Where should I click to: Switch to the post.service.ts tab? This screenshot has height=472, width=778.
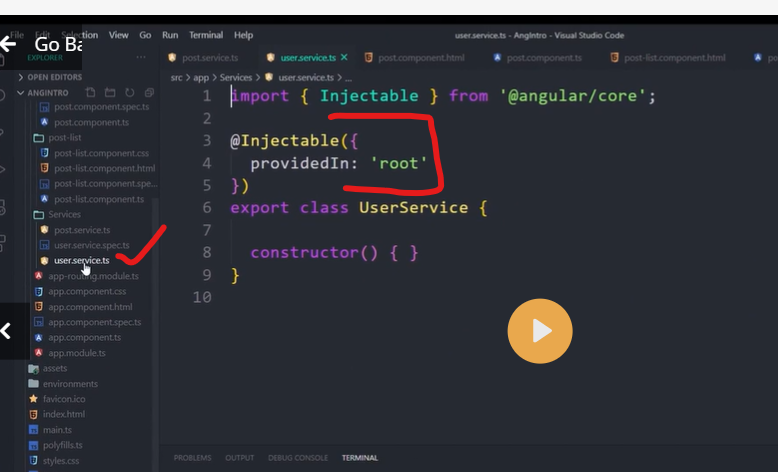(209, 58)
